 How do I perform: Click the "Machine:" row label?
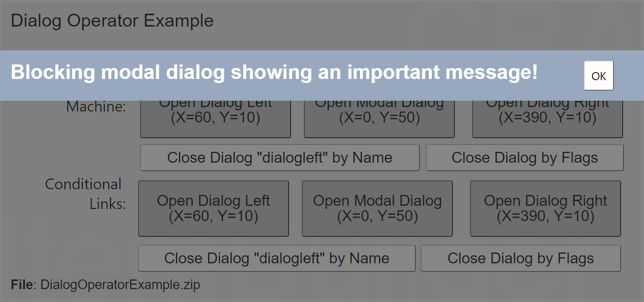96,107
